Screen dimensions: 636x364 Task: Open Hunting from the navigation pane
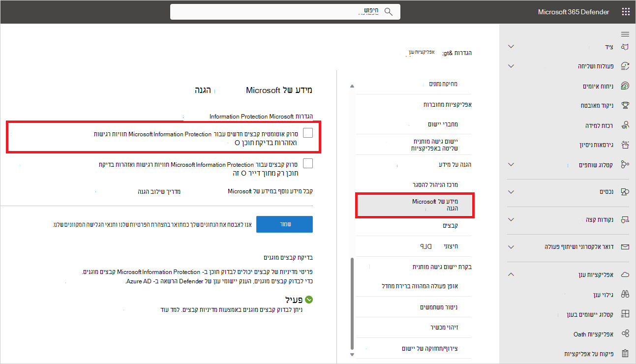tap(609, 46)
